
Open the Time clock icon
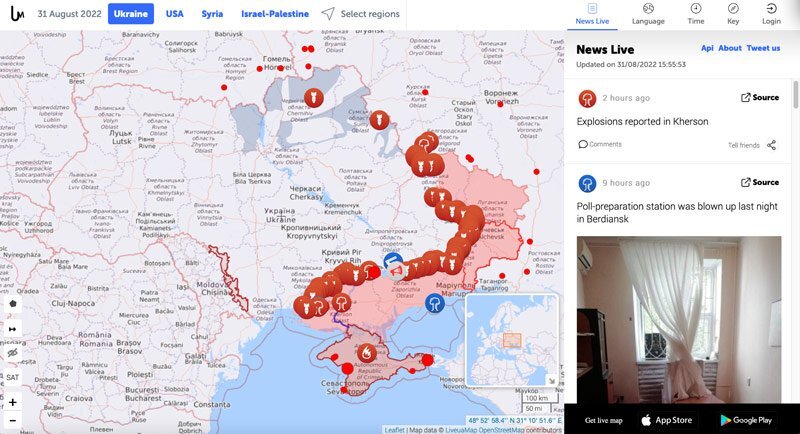click(x=695, y=9)
